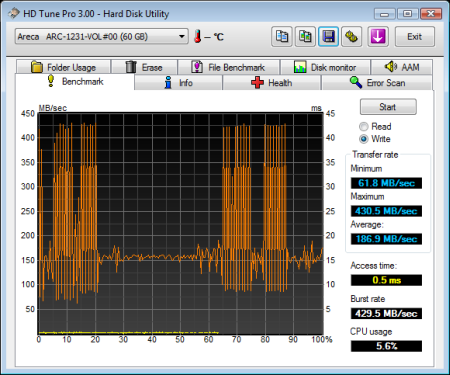Viewport: 450px width, 375px height.
Task: Switch to the AAM tab
Action: click(x=402, y=67)
